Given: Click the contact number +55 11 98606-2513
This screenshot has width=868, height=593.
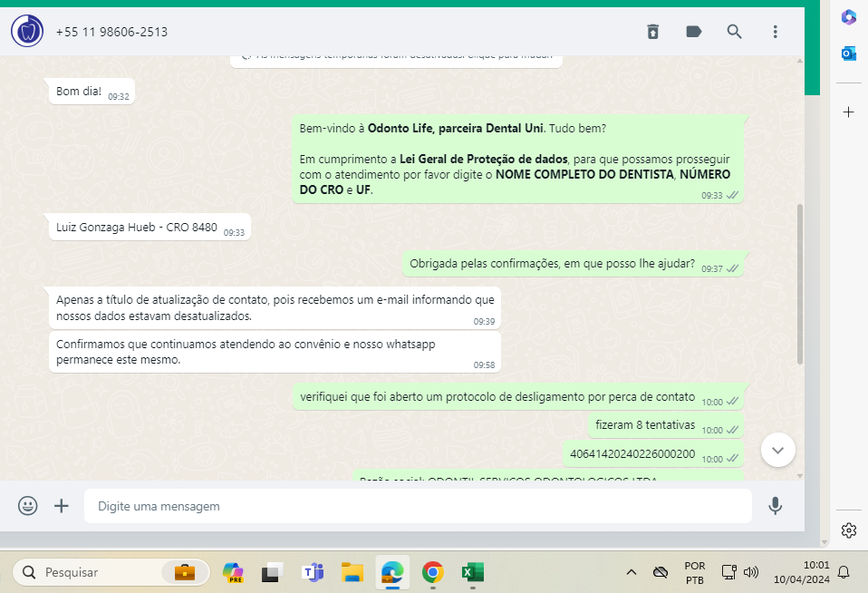Looking at the screenshot, I should point(111,32).
